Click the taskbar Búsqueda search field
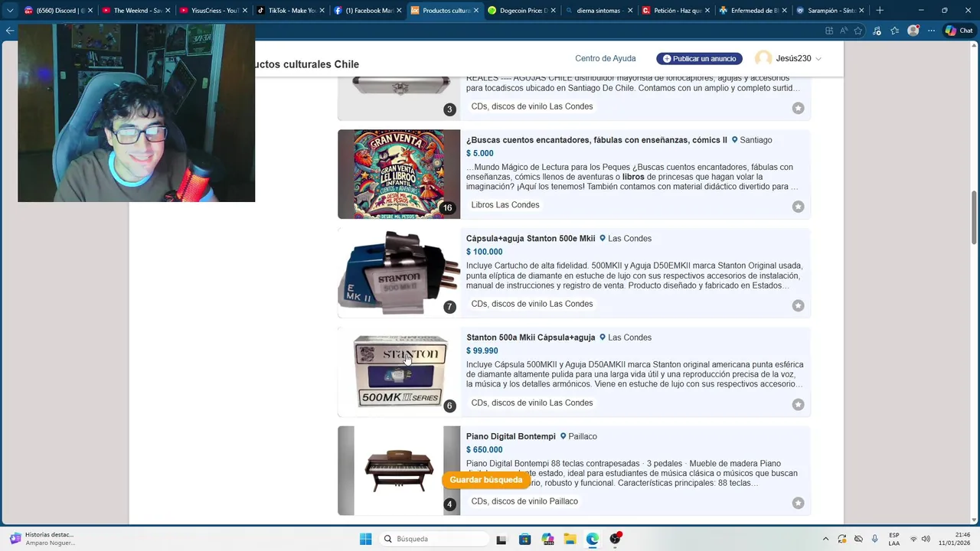The width and height of the screenshot is (980, 551). point(434,539)
